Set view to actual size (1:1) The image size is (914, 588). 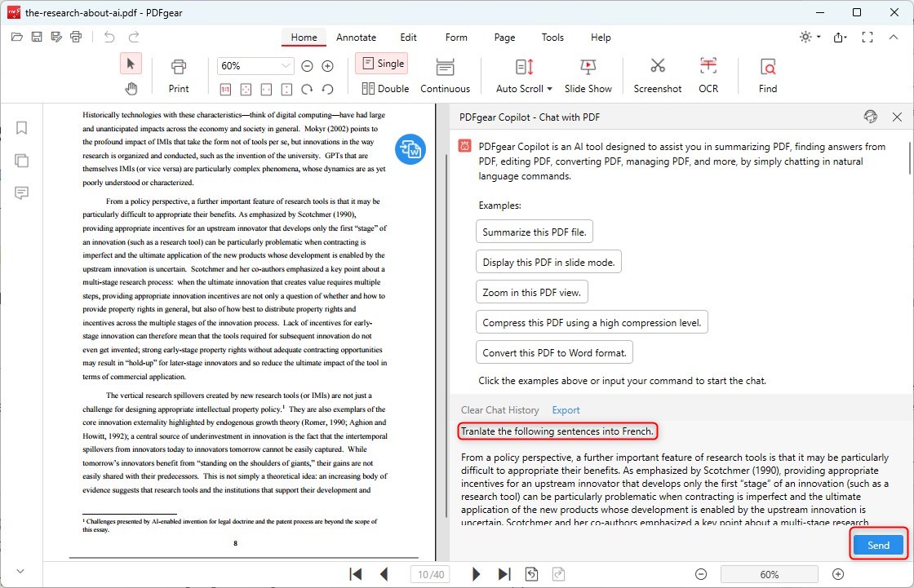pos(225,89)
